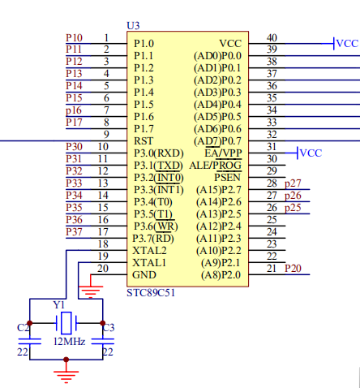
Task: Select net label P32
Action: [x=74, y=171]
